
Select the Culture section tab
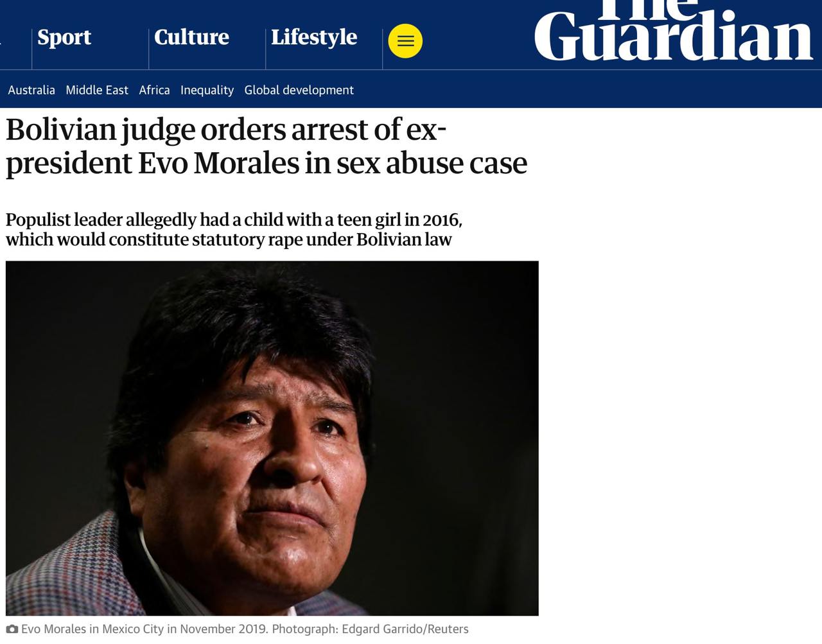click(x=191, y=37)
